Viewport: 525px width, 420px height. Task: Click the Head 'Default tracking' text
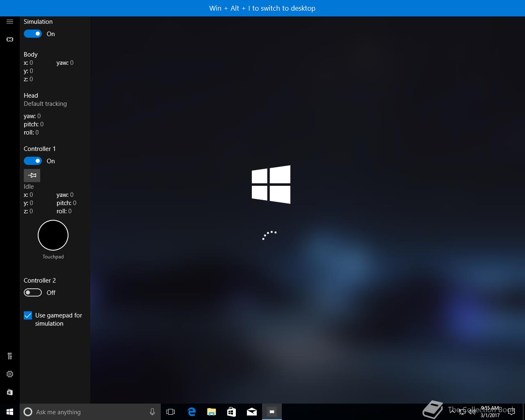45,104
